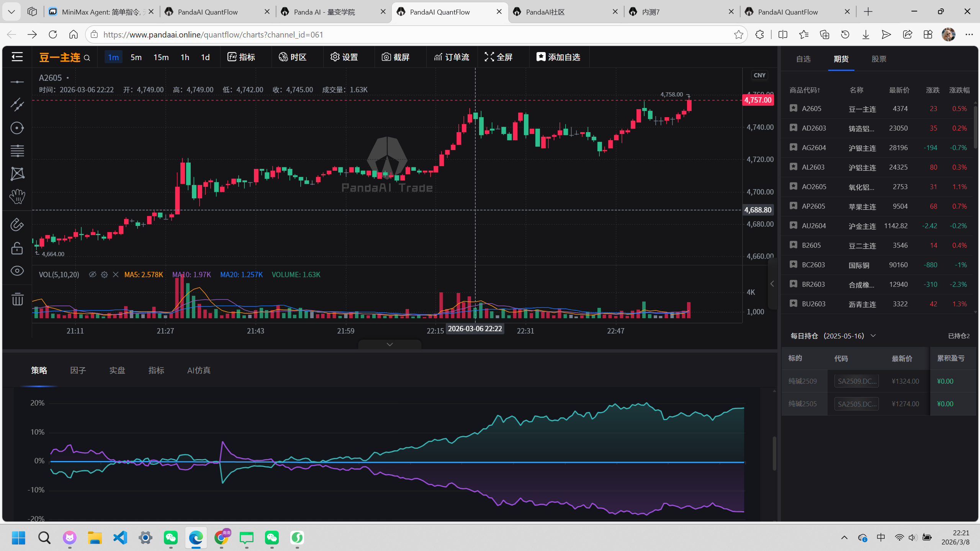Select the 5m timeframe
980x551 pixels.
[x=136, y=57]
